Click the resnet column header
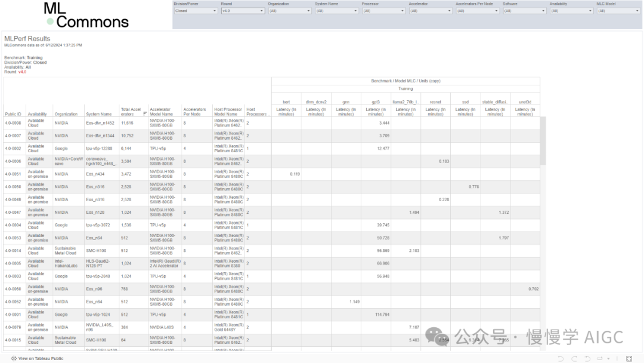Image resolution: width=644 pixels, height=363 pixels. click(435, 102)
